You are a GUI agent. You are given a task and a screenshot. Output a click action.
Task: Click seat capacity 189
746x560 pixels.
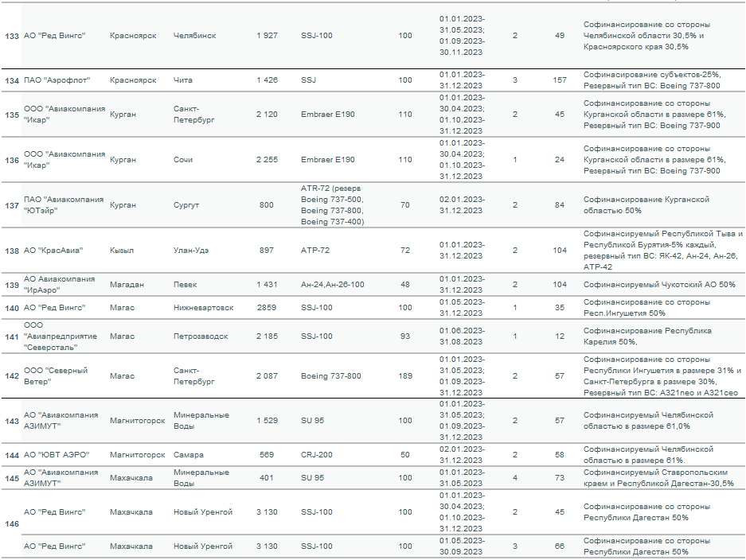coord(405,376)
